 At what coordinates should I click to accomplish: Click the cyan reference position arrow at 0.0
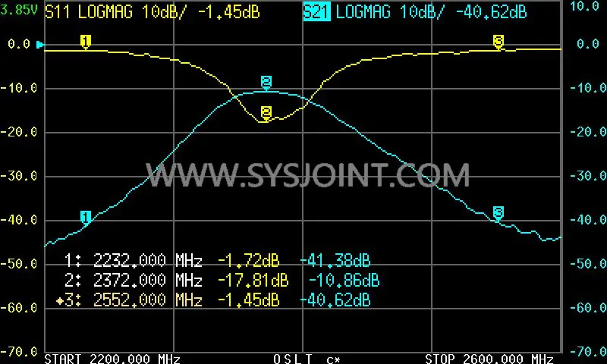(x=39, y=45)
